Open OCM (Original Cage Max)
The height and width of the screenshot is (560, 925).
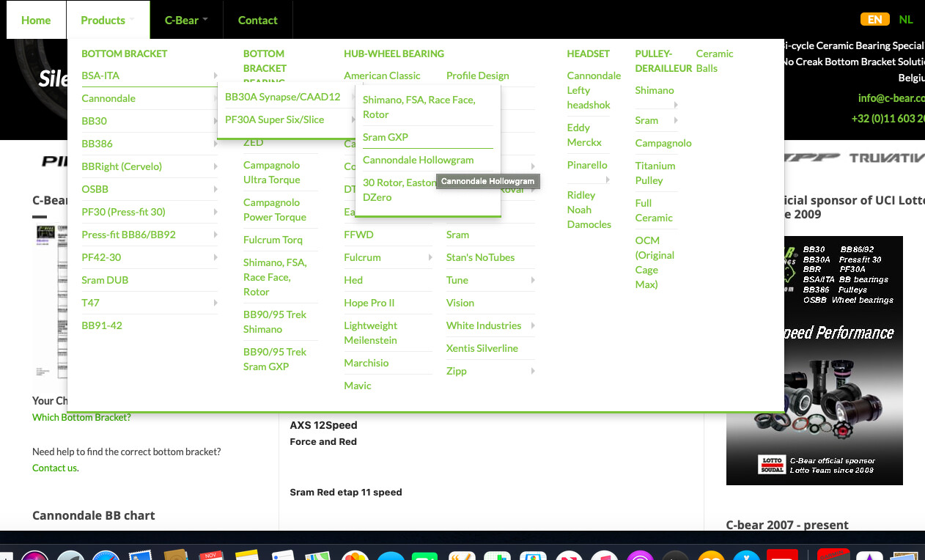pos(655,262)
